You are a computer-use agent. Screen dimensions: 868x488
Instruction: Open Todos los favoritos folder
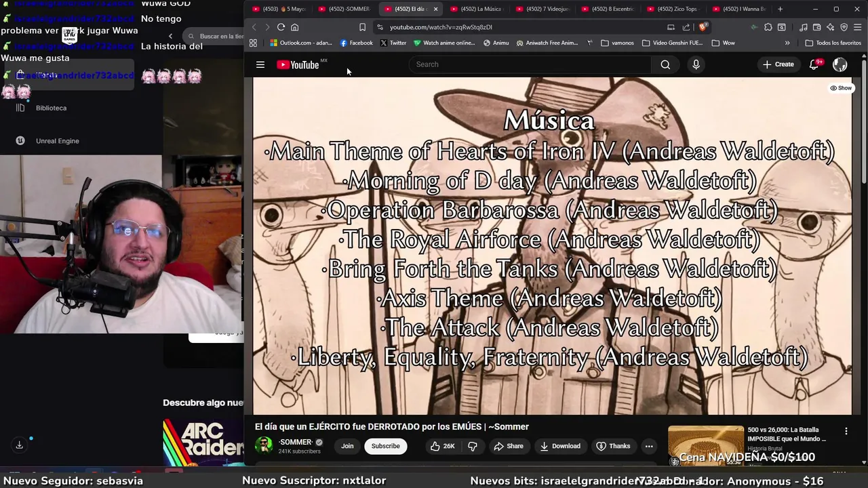[x=833, y=43]
